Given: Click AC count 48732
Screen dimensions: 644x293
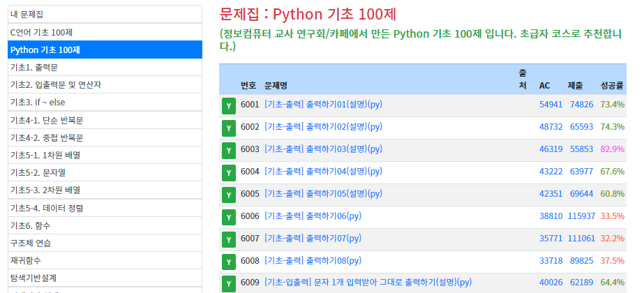Looking at the screenshot, I should click(551, 126).
